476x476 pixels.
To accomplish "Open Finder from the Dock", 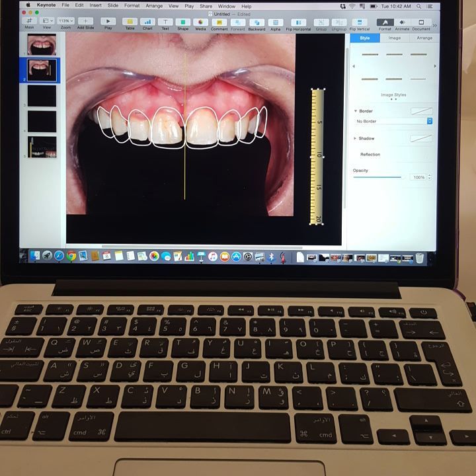I will tap(34, 256).
